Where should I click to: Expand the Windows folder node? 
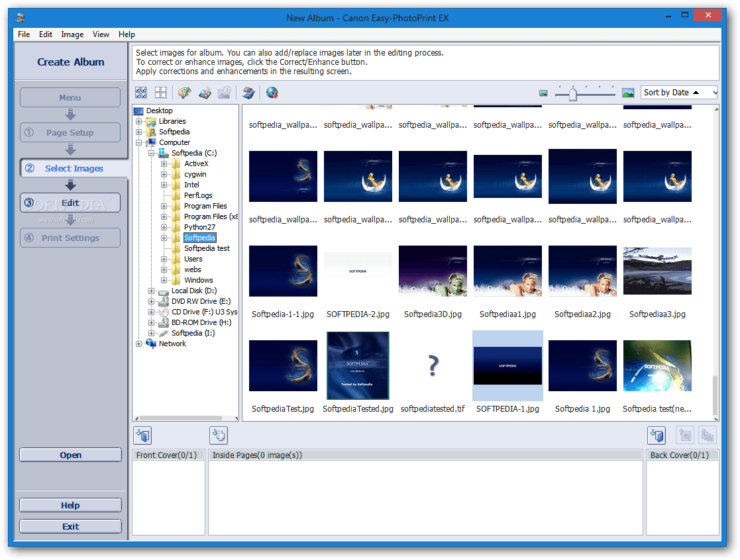[164, 280]
